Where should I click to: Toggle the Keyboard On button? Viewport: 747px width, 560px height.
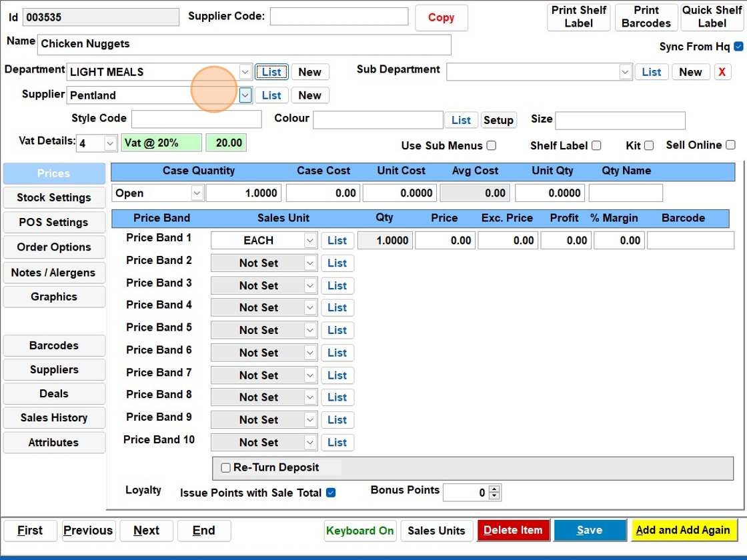pyautogui.click(x=359, y=531)
